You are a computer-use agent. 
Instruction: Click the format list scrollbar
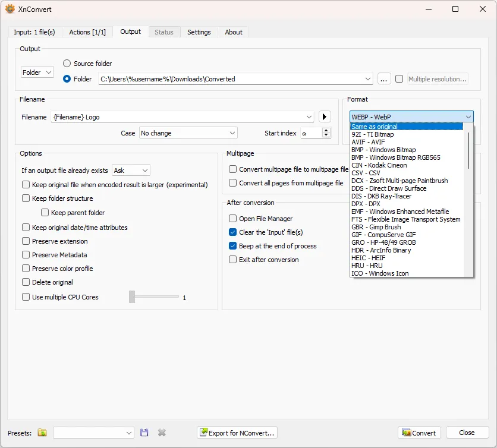[468, 150]
